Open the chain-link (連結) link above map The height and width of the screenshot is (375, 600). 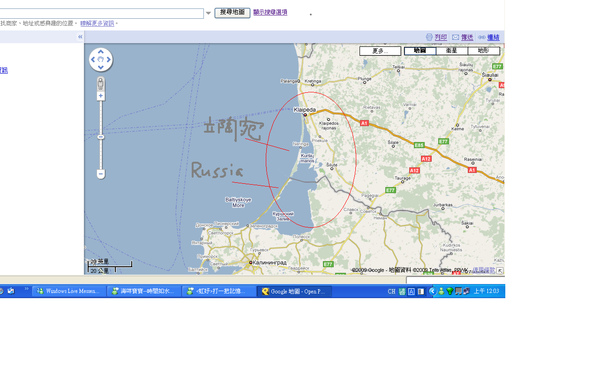pos(489,37)
